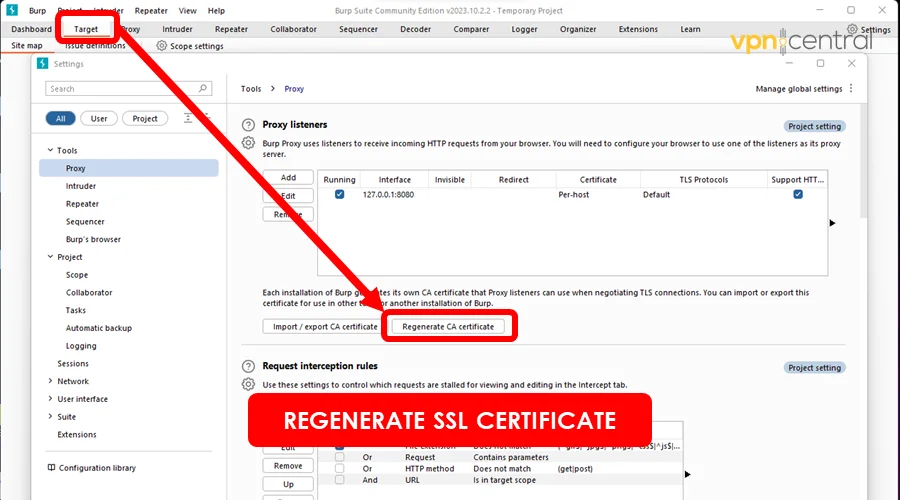Select Automatic backup settings item
This screenshot has height=500, width=900.
click(x=99, y=328)
